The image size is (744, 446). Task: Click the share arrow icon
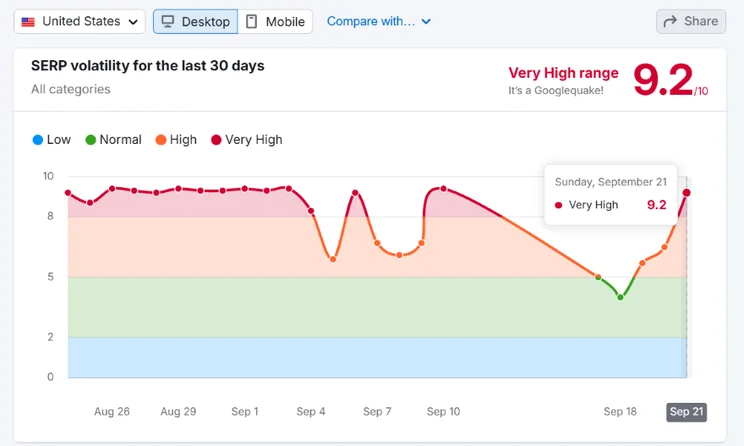tap(670, 21)
